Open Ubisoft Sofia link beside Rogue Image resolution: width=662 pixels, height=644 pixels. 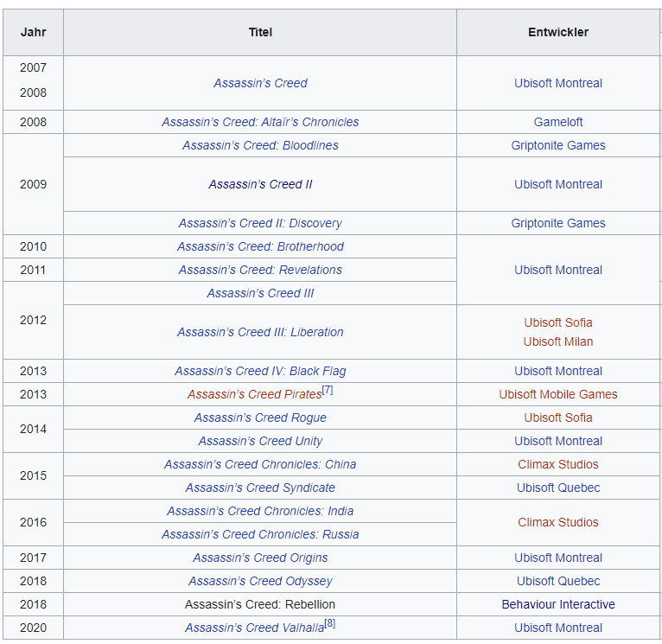[x=558, y=418]
